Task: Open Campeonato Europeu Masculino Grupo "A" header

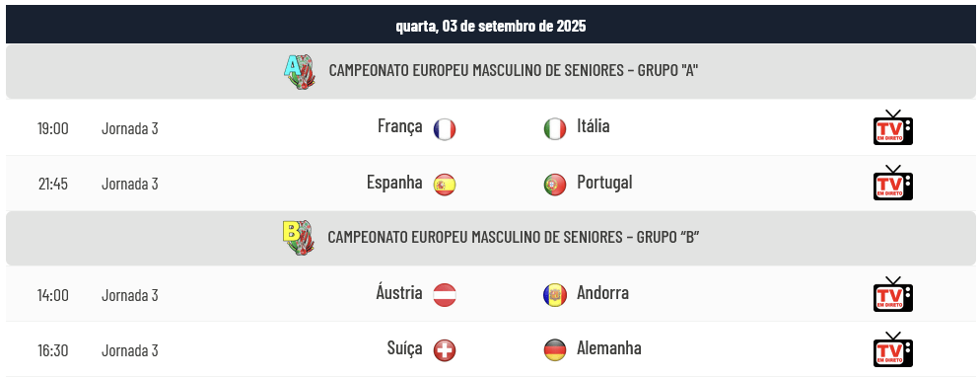Action: [491, 72]
